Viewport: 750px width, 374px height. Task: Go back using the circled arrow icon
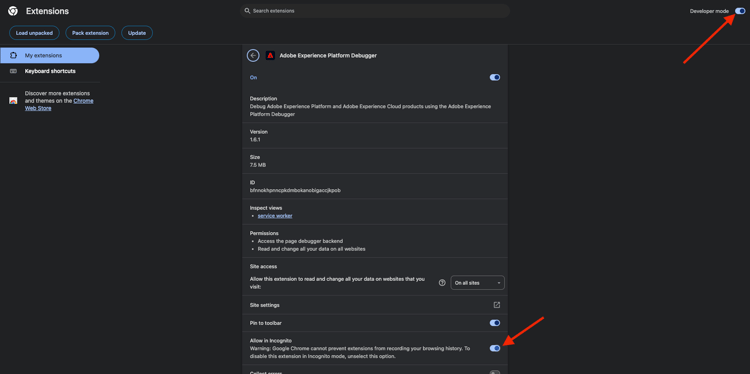pyautogui.click(x=253, y=55)
